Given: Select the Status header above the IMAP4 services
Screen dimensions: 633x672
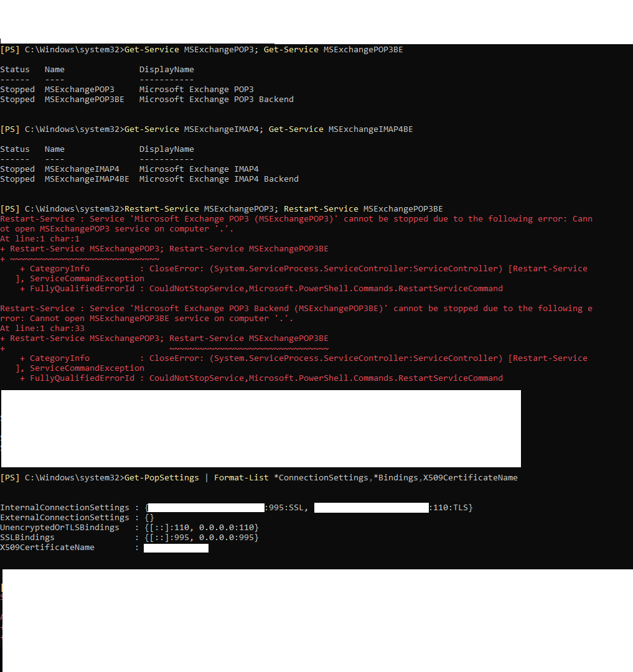Looking at the screenshot, I should click(x=15, y=149).
